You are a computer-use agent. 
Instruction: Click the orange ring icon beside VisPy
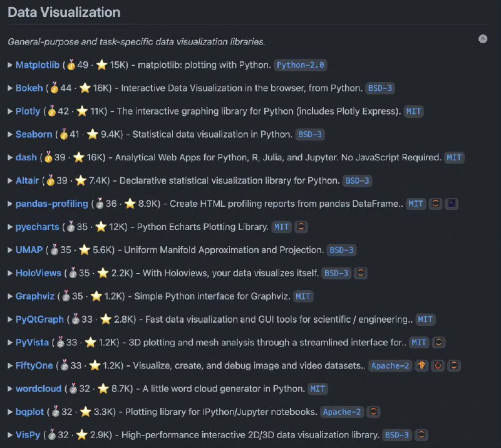[421, 435]
